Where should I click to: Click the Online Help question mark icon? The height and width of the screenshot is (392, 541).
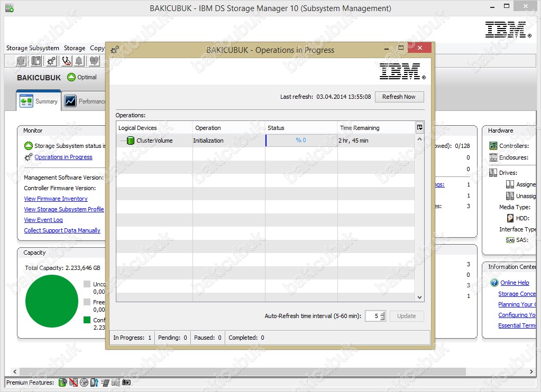point(494,283)
